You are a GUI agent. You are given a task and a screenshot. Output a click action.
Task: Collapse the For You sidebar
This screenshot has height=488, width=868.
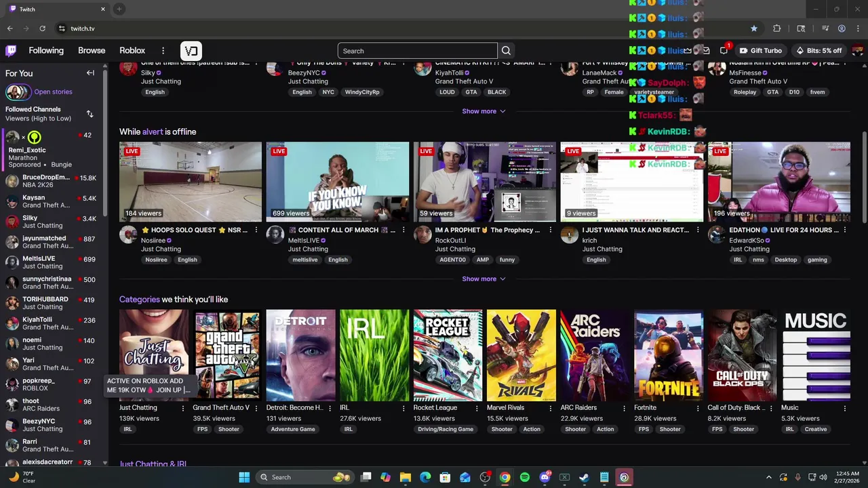90,73
